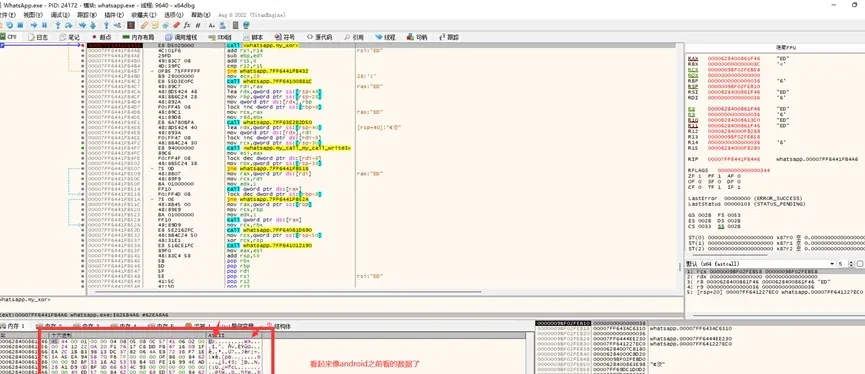Switch to the CPU tab
The width and height of the screenshot is (865, 374).
pos(9,37)
